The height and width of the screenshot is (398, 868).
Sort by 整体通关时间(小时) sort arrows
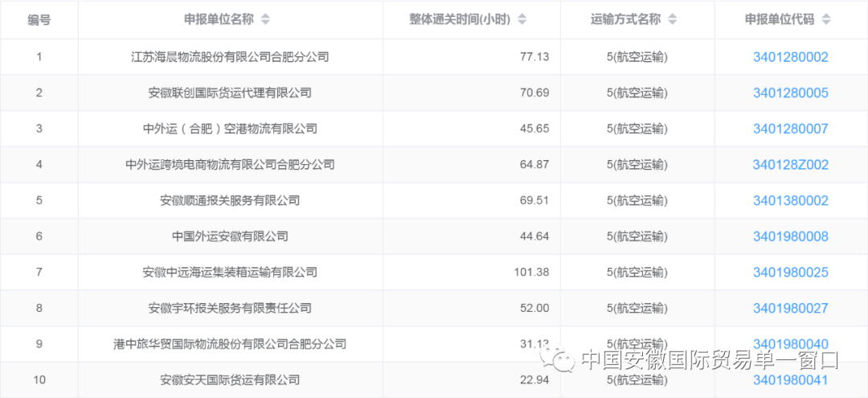point(522,20)
